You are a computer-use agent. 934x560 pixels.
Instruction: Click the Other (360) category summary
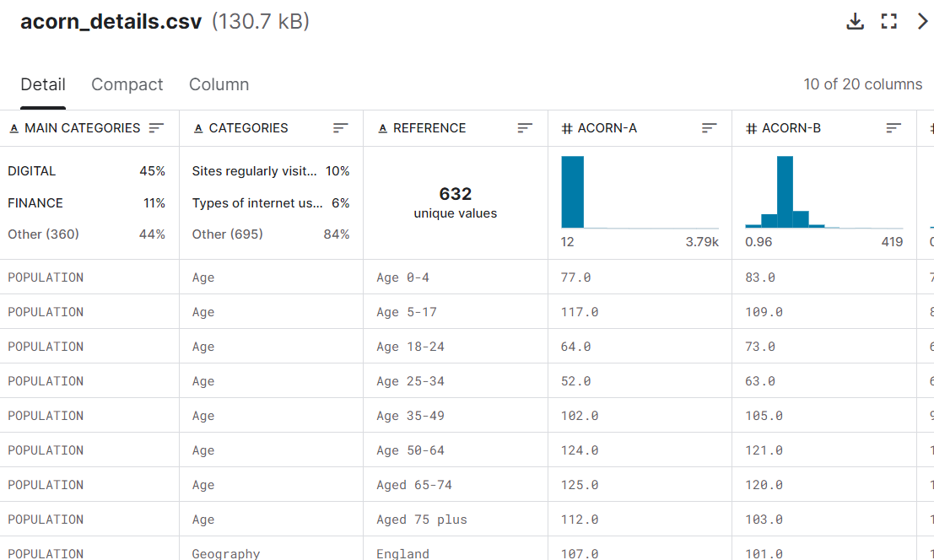(x=86, y=234)
